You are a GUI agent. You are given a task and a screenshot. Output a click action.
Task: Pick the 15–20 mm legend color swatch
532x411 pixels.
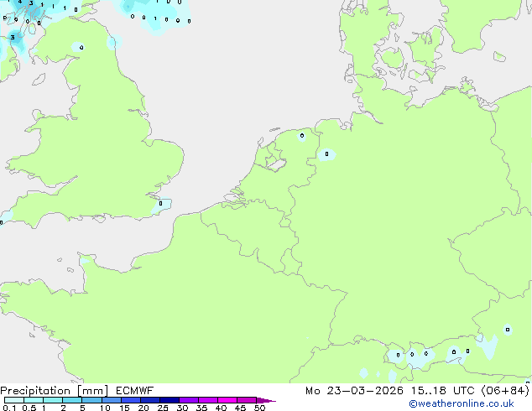[x=131, y=400]
